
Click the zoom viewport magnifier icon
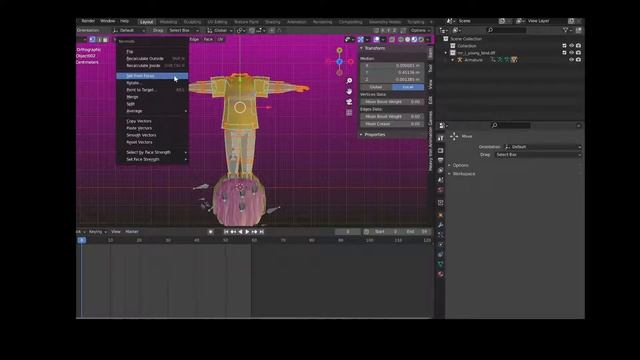click(x=349, y=81)
